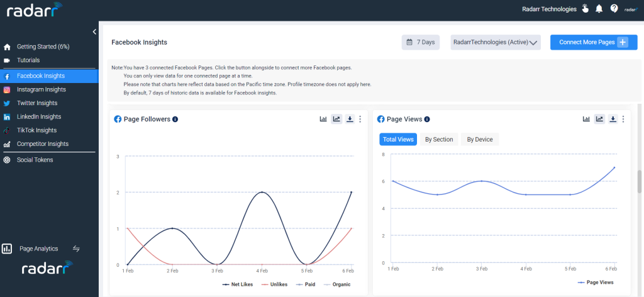Open Page Views more options menu
The width and height of the screenshot is (644, 297).
[623, 119]
